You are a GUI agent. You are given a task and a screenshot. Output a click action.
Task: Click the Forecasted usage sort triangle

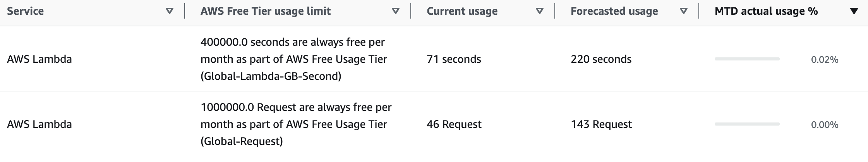pyautogui.click(x=683, y=11)
